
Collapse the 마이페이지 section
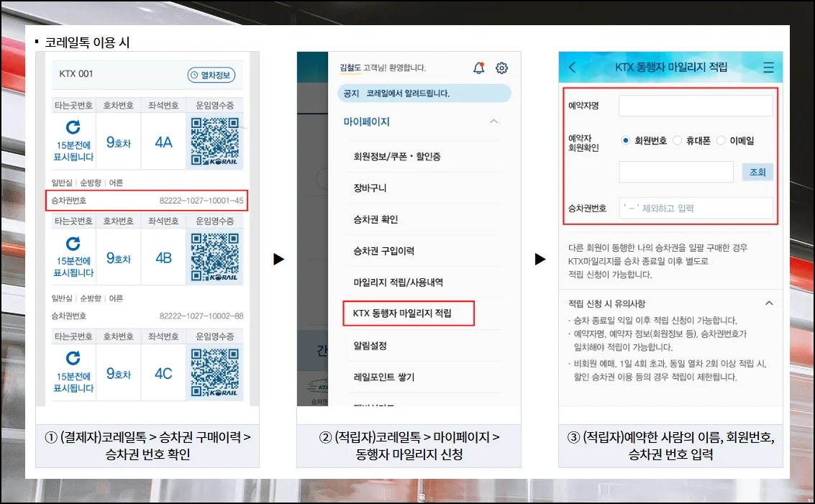(x=493, y=122)
